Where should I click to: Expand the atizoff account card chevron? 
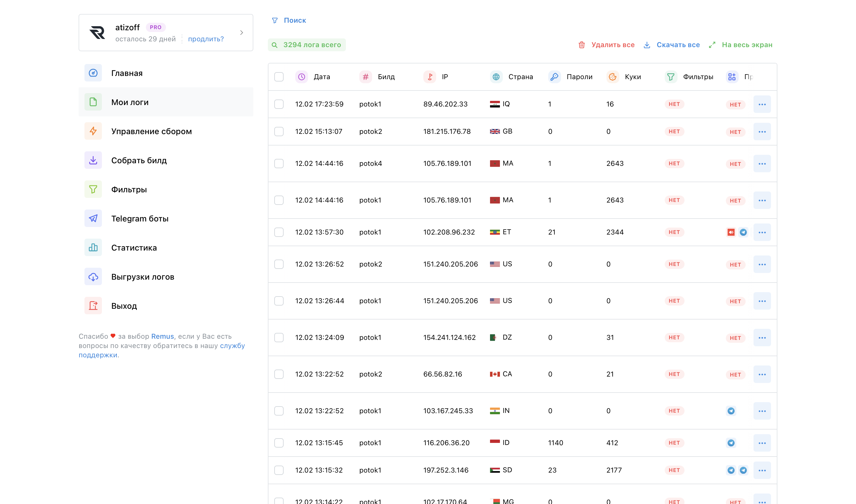click(x=242, y=33)
